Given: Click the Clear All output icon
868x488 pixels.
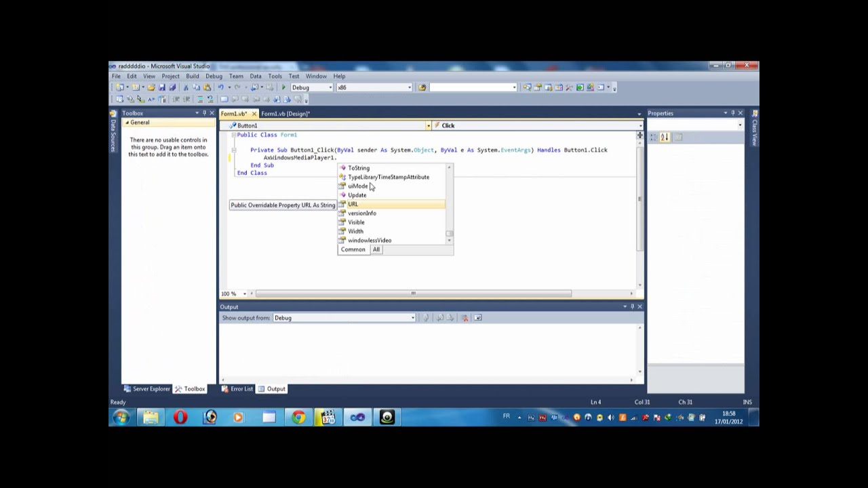Looking at the screenshot, I should tap(465, 317).
